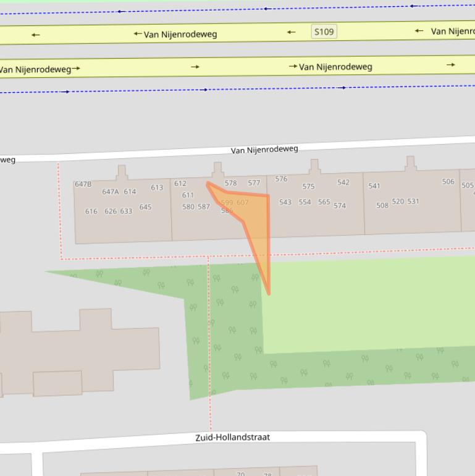Image resolution: width=475 pixels, height=476 pixels.
Task: Select house number 645
Action: [145, 207]
